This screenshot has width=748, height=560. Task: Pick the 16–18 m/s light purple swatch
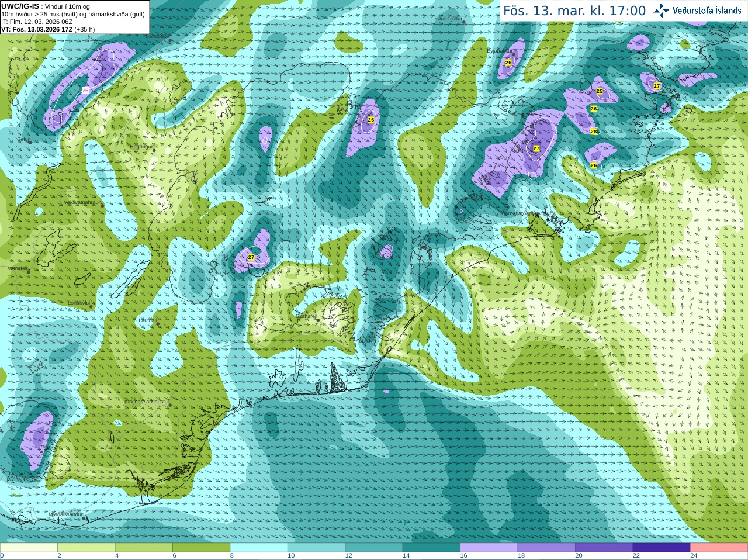click(489, 548)
